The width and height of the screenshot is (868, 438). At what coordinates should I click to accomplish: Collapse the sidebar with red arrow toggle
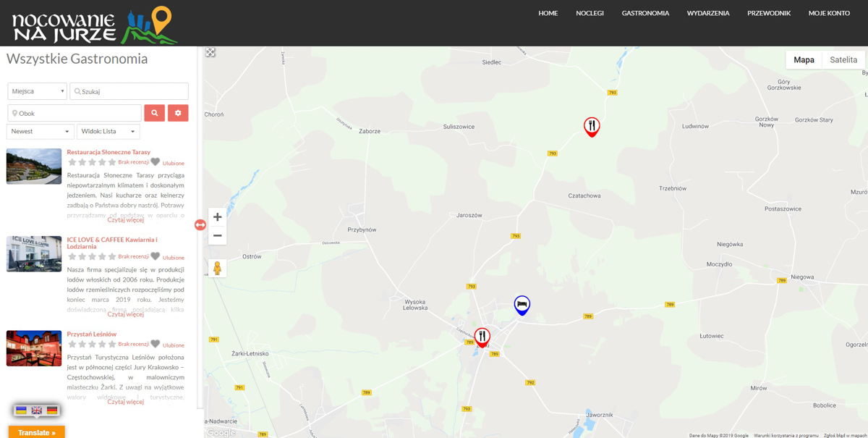coord(200,225)
